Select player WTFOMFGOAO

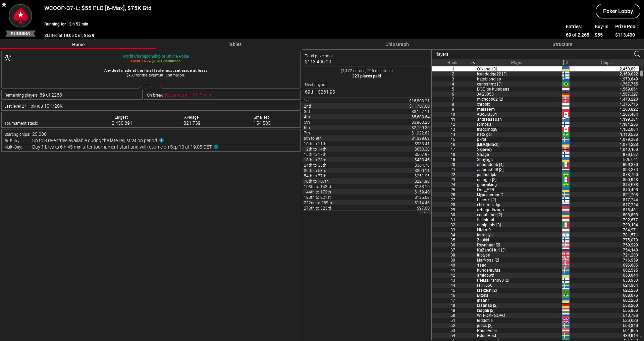(x=536, y=316)
